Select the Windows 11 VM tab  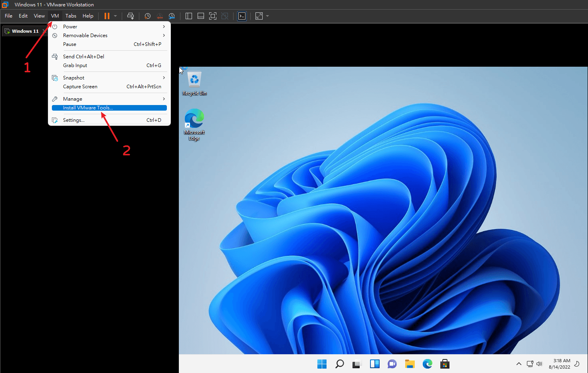pos(25,31)
